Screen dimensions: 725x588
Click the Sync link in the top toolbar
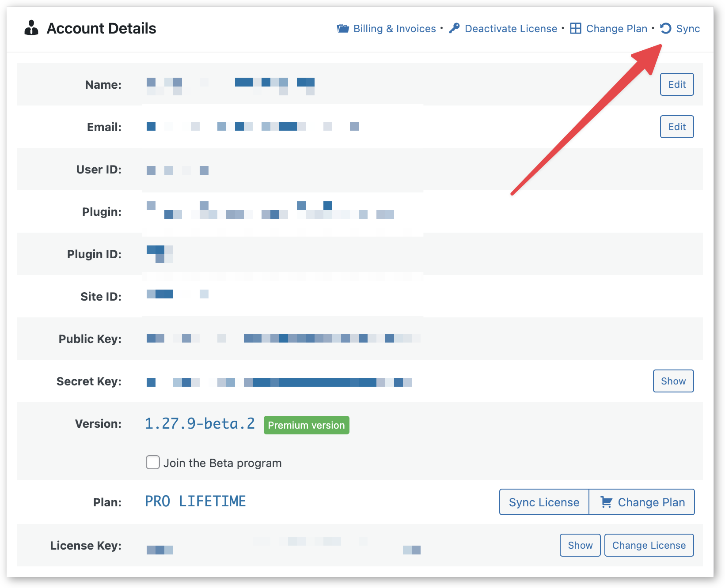(x=688, y=28)
